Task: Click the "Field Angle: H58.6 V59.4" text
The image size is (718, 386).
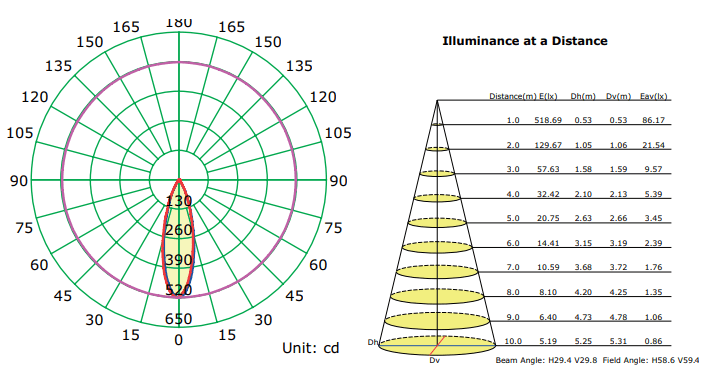Action: pyautogui.click(x=651, y=360)
